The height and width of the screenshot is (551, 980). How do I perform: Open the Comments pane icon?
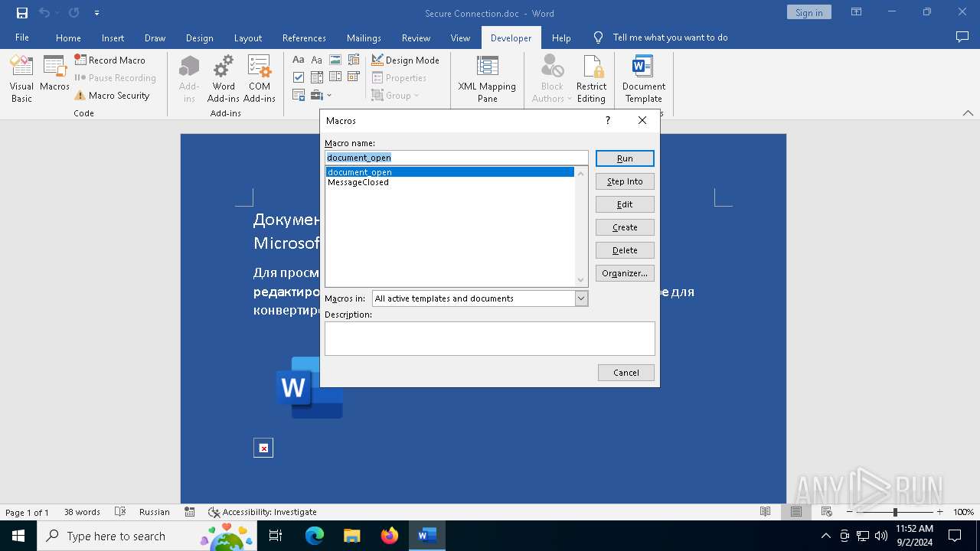pyautogui.click(x=962, y=37)
